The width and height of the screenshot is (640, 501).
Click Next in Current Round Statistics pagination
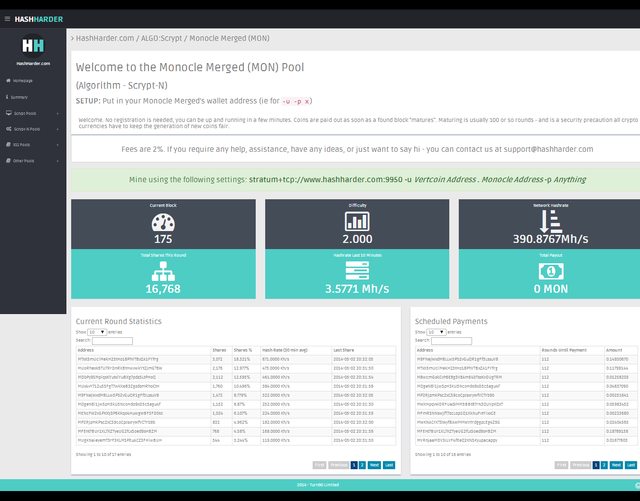pyautogui.click(x=374, y=465)
